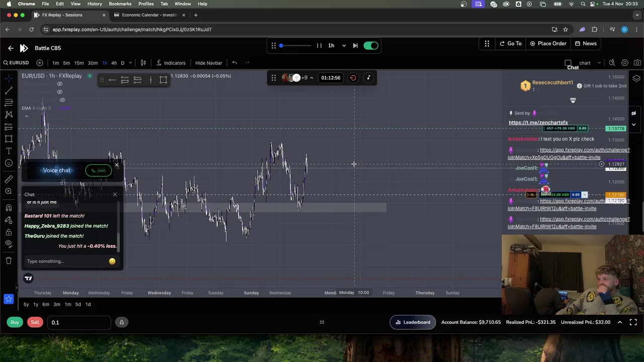Expand the +9 participants list

click(x=311, y=77)
